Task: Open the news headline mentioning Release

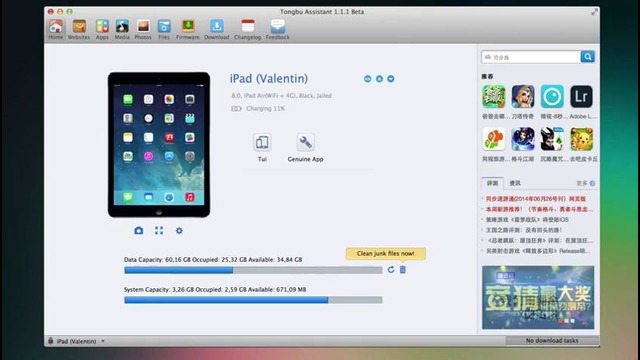Action: pyautogui.click(x=538, y=251)
